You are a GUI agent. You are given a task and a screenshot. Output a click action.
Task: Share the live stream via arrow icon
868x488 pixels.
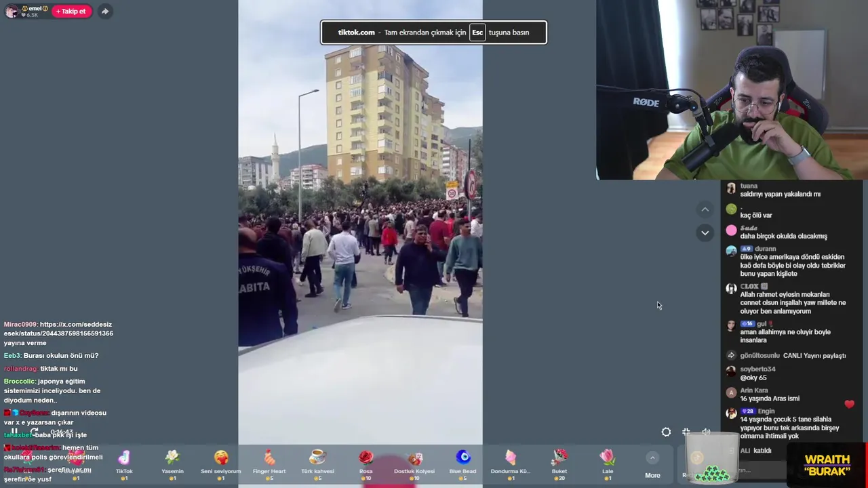(104, 12)
